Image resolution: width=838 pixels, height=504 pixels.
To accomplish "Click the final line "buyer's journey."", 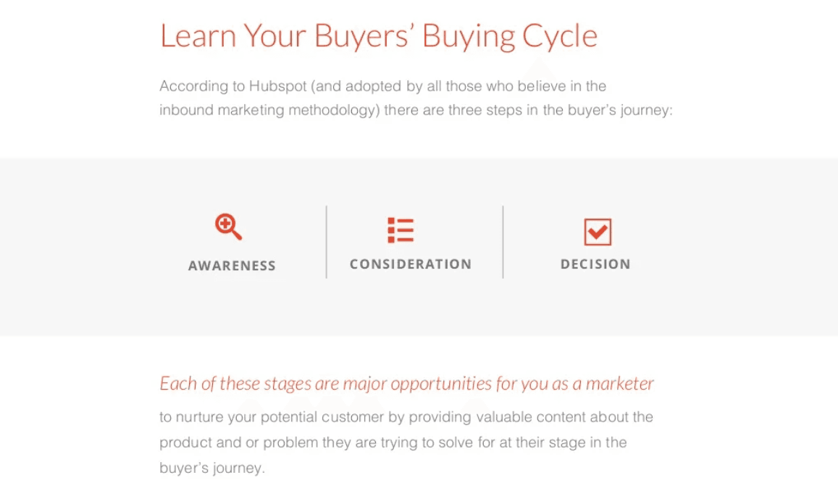I will coord(212,468).
